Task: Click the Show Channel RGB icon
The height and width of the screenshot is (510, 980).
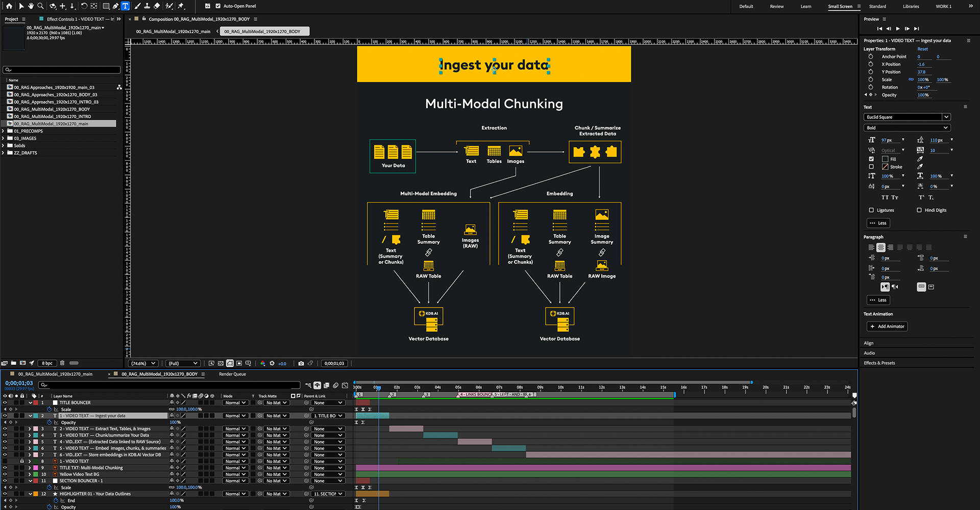Action: 263,364
